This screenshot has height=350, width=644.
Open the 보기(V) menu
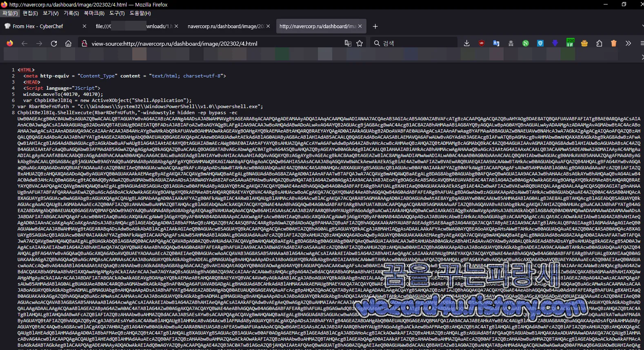pos(51,13)
